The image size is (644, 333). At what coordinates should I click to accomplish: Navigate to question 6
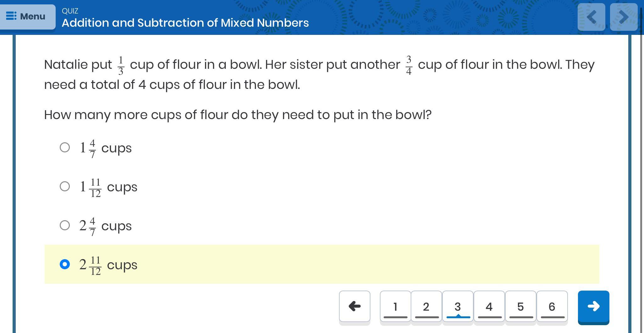[552, 307]
